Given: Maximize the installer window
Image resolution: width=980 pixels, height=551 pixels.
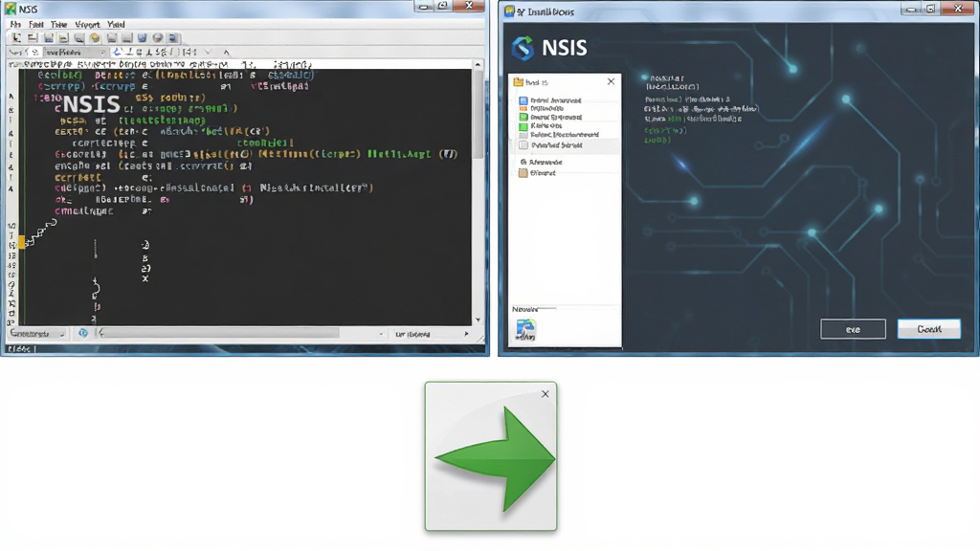Looking at the screenshot, I should click(x=931, y=8).
